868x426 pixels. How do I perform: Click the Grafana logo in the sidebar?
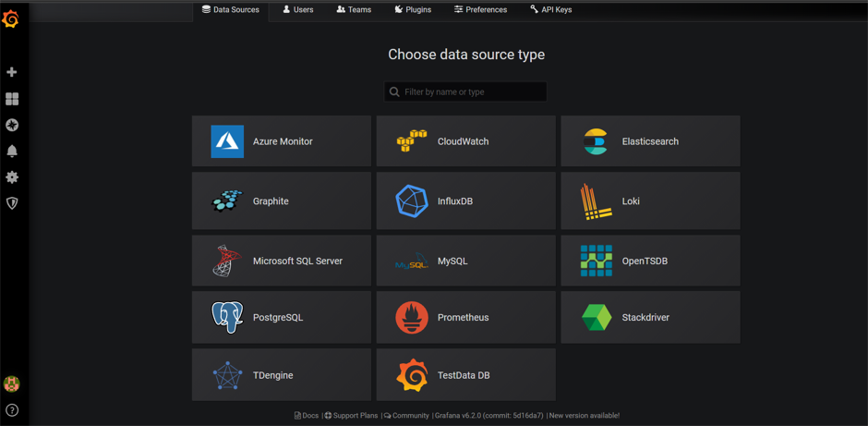pyautogui.click(x=11, y=20)
